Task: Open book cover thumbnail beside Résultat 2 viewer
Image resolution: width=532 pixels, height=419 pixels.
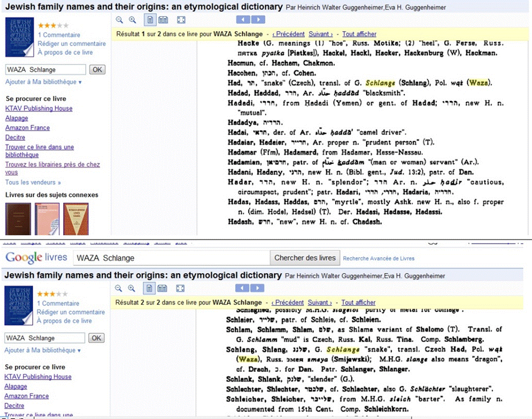Action: [19, 305]
